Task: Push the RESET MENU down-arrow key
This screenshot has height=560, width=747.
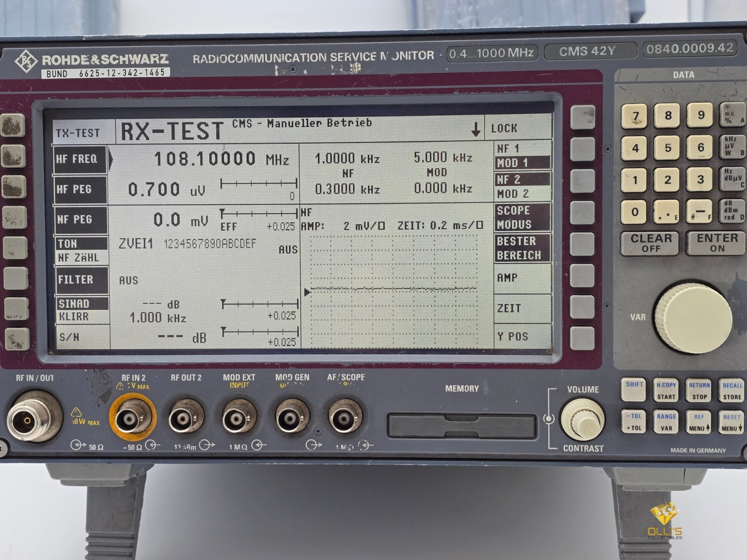Action: [x=732, y=422]
